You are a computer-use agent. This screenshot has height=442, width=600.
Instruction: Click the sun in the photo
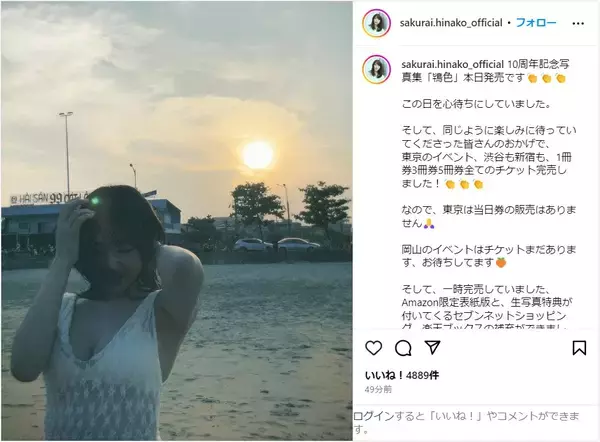point(258,155)
